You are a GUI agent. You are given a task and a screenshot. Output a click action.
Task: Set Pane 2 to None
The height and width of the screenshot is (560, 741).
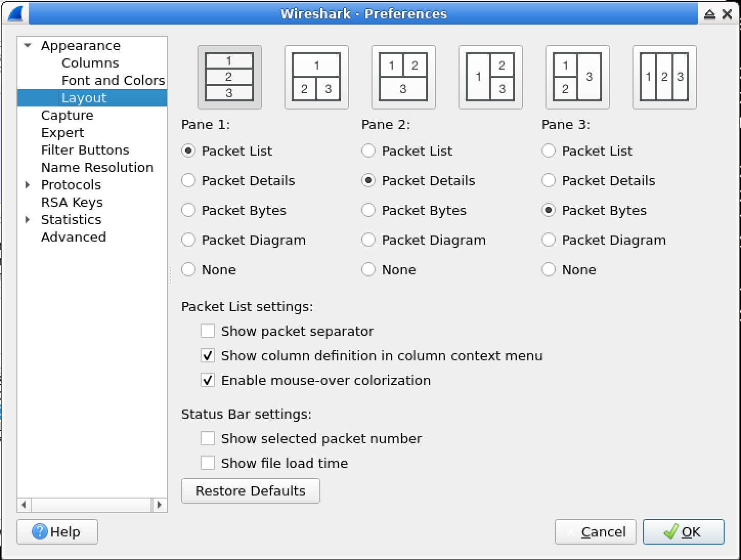389,270
